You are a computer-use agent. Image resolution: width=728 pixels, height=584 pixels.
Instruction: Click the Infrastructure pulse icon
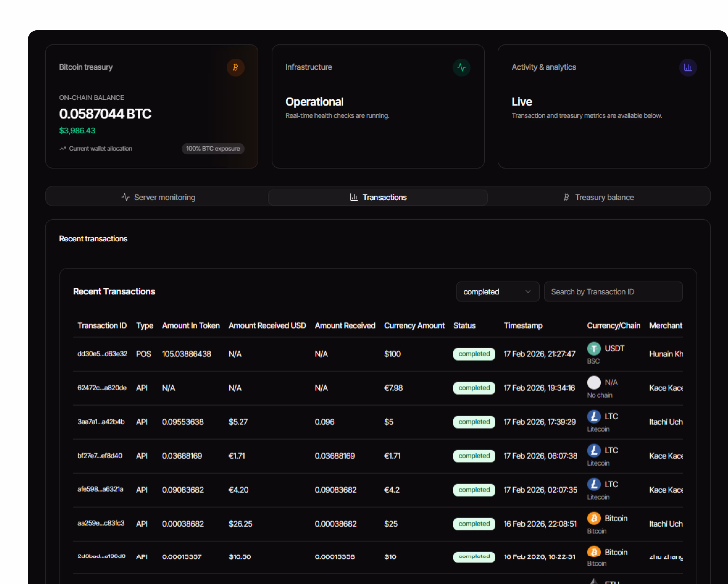[461, 68]
